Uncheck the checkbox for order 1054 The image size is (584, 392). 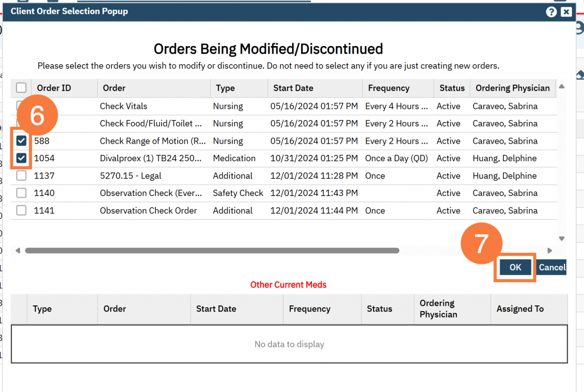(21, 158)
